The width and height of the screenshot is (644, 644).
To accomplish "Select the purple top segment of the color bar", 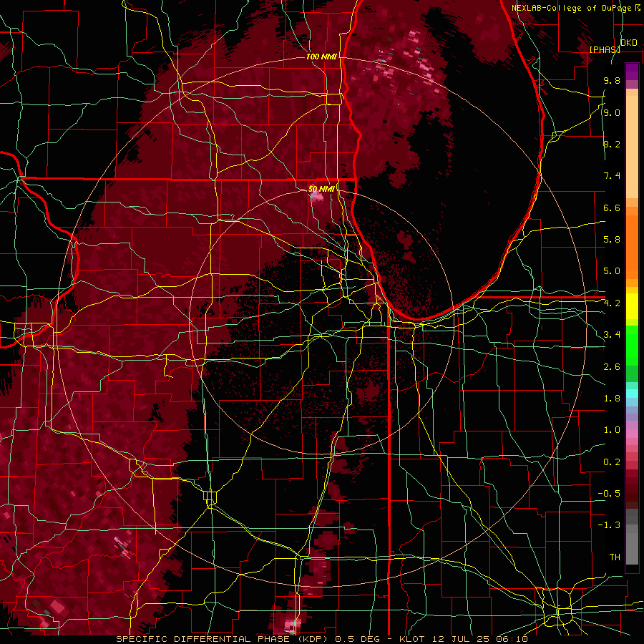I will (632, 72).
